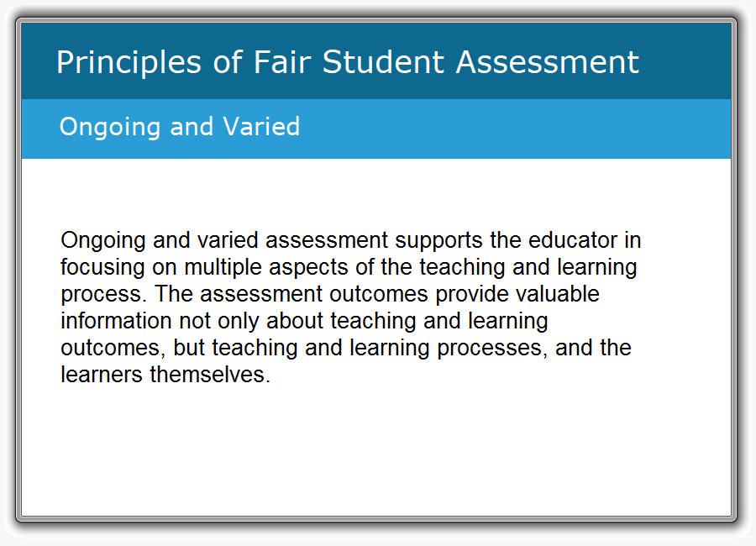756x546 pixels.
Task: Click the word 'information' in the paragraph
Action: click(116, 321)
